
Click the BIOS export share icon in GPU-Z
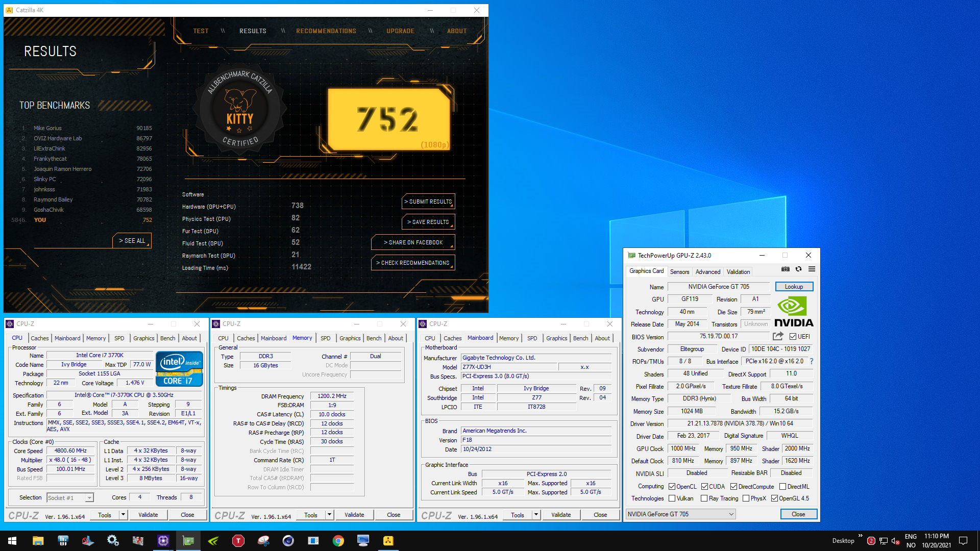[x=778, y=336]
